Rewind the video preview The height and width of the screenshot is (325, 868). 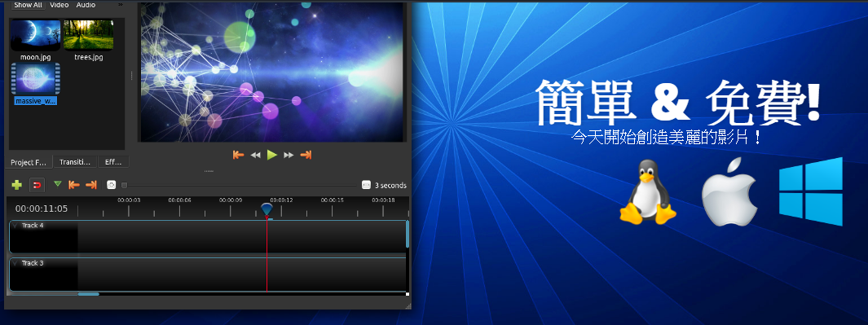(255, 155)
